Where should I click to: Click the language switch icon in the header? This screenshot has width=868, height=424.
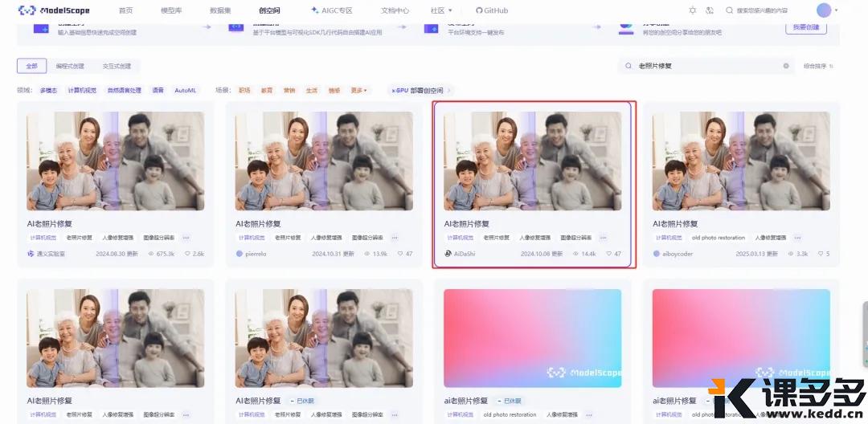(x=710, y=10)
